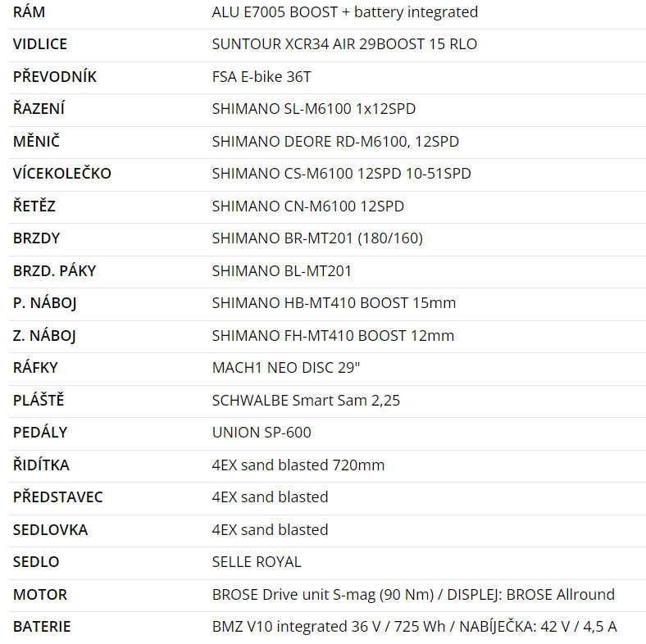
Task: Click the SELLE ROYAL saddle value
Action: (257, 562)
